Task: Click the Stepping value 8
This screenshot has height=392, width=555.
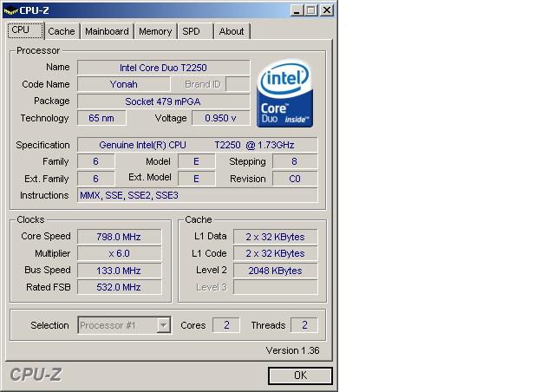Action: (295, 161)
